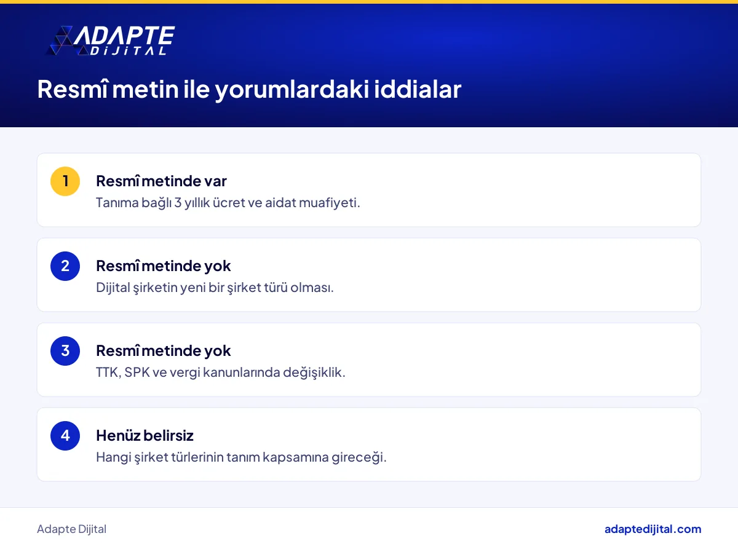The image size is (738, 560).
Task: Click the title 'Resmî metinde var'
Action: [161, 181]
